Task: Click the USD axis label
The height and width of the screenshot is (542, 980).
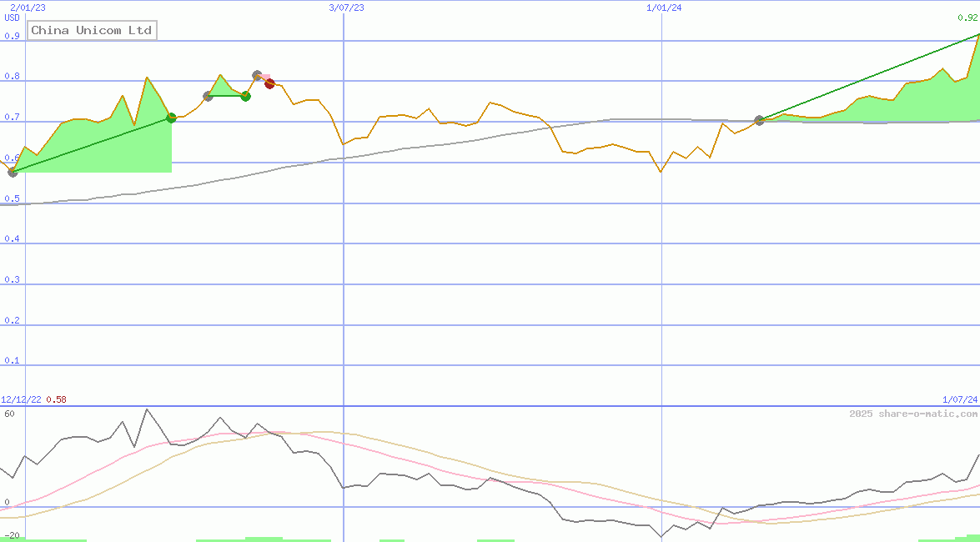Action: coord(10,18)
